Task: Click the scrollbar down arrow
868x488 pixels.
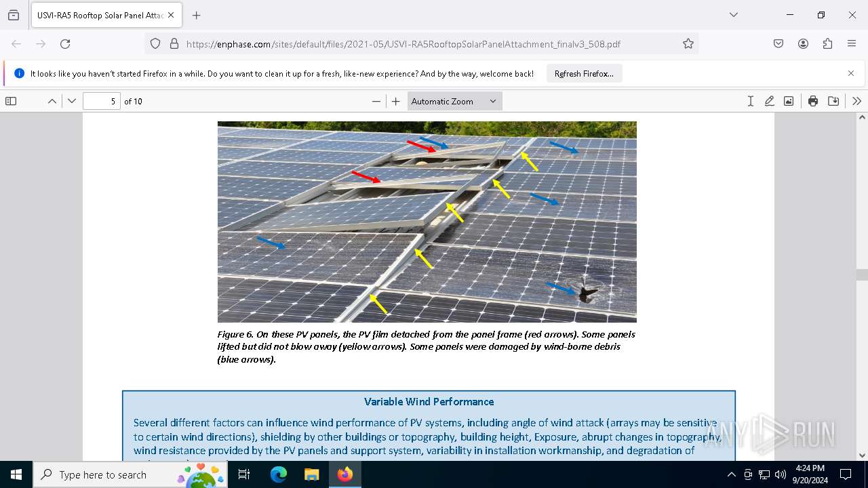Action: (x=862, y=455)
